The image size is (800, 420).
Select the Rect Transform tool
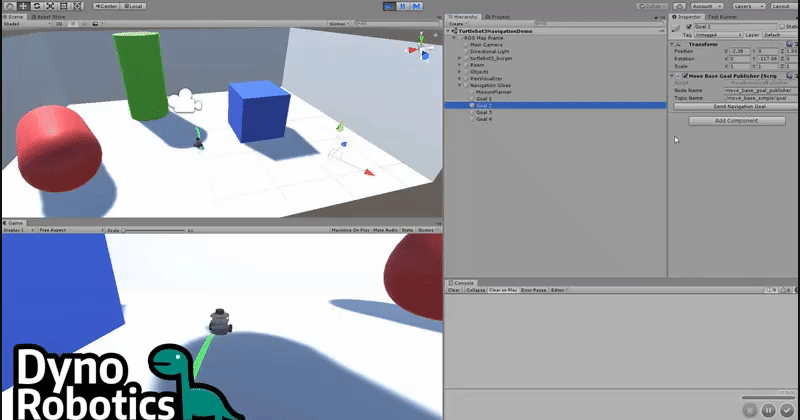[63, 6]
